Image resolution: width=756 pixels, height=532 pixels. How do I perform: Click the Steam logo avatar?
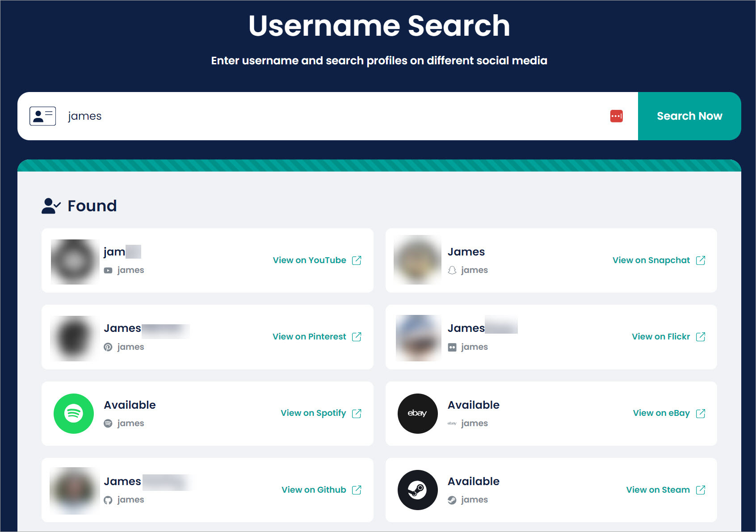tap(417, 490)
